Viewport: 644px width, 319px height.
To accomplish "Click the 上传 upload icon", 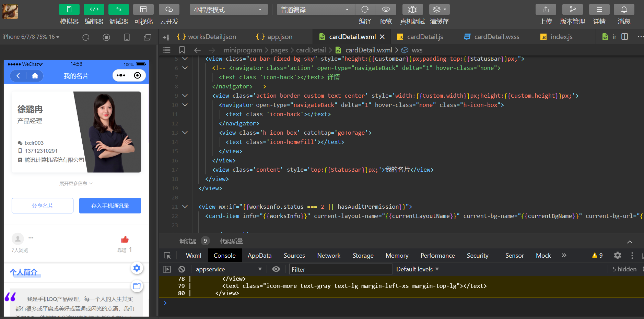I will pyautogui.click(x=546, y=10).
